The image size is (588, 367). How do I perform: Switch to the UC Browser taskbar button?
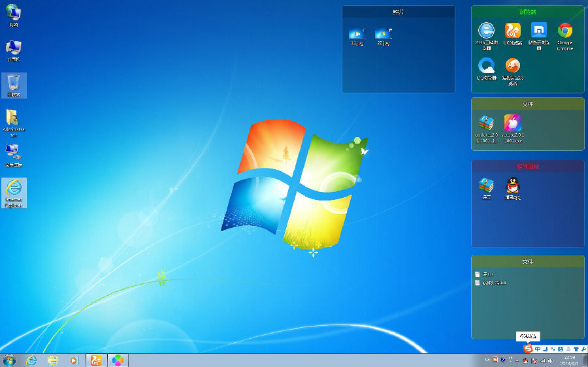(96, 360)
